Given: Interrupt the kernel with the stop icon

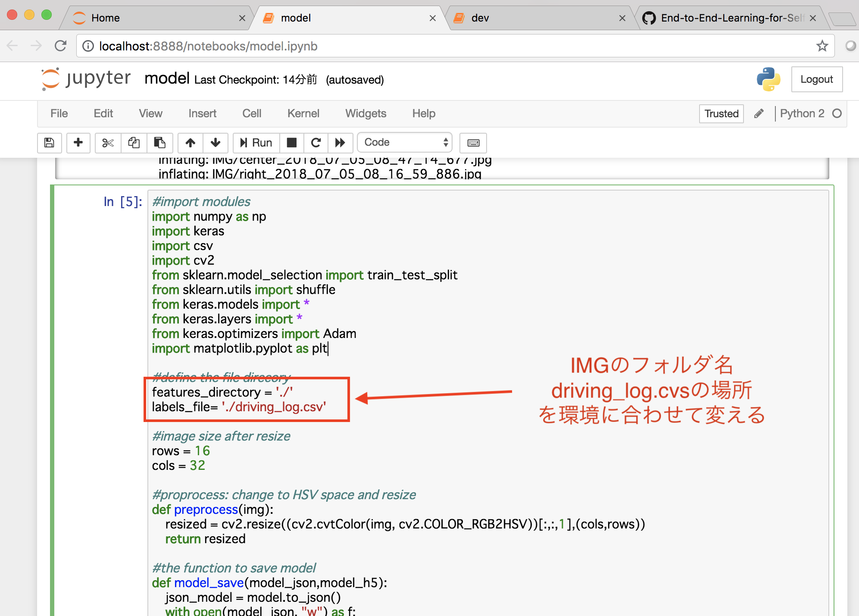Looking at the screenshot, I should point(292,143).
